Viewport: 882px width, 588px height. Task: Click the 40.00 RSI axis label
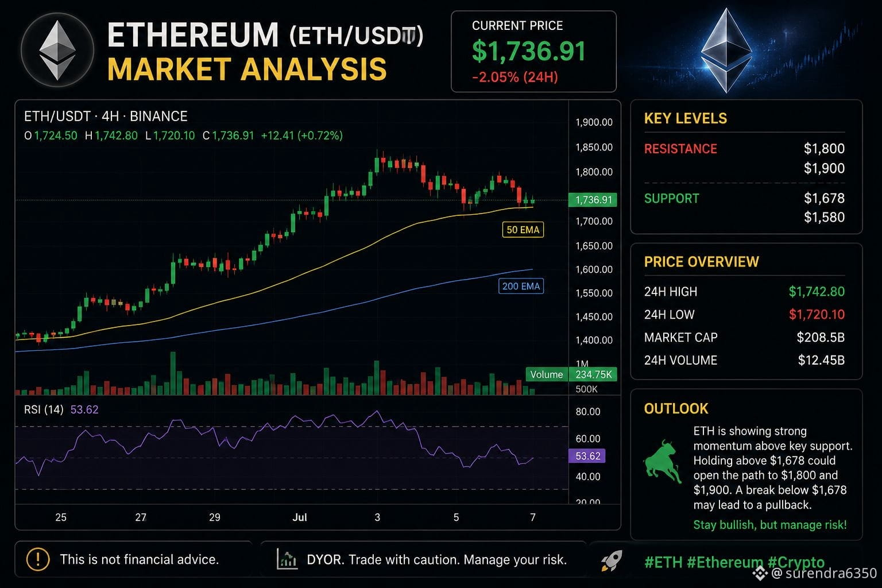point(587,477)
